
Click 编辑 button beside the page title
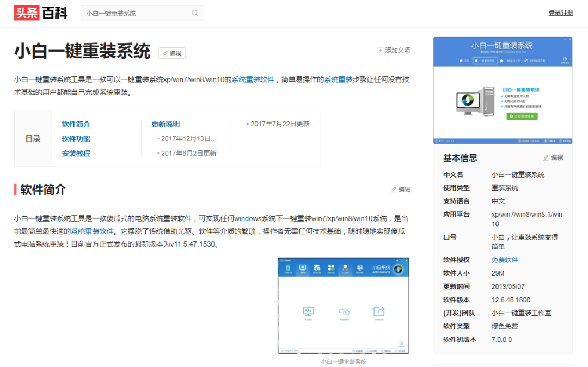tap(171, 53)
